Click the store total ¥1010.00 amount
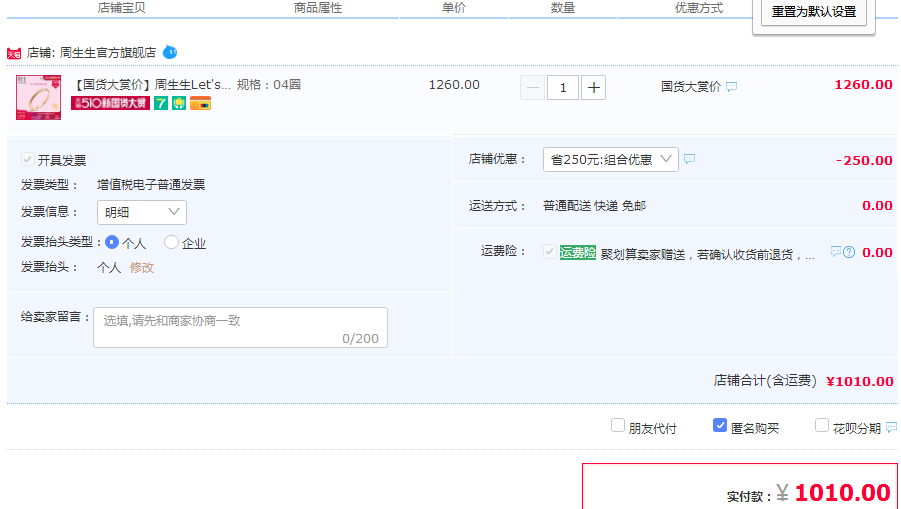 click(x=860, y=381)
